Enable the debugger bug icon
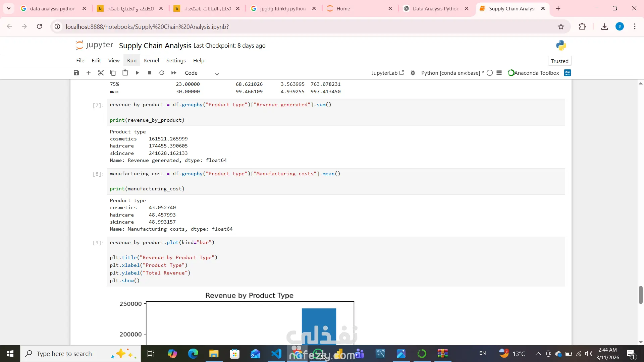The height and width of the screenshot is (362, 644). 413,73
